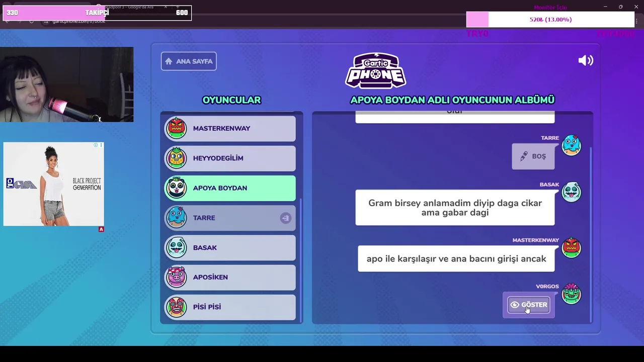The image size is (644, 362).
Task: Click the Ana Sayfa home button
Action: pyautogui.click(x=189, y=61)
